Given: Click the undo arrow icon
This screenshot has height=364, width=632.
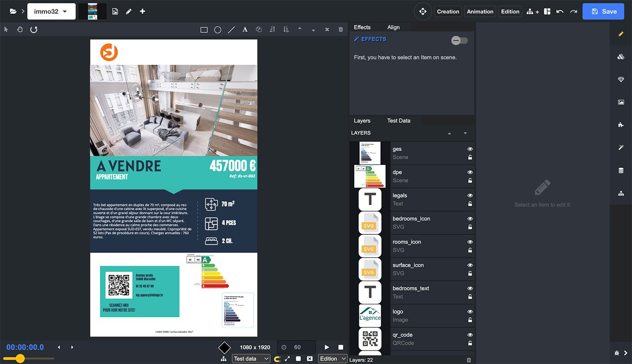Looking at the screenshot, I should tap(560, 11).
